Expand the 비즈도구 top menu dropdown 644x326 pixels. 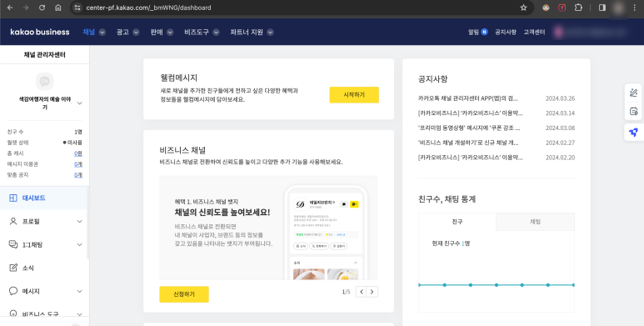click(x=216, y=32)
